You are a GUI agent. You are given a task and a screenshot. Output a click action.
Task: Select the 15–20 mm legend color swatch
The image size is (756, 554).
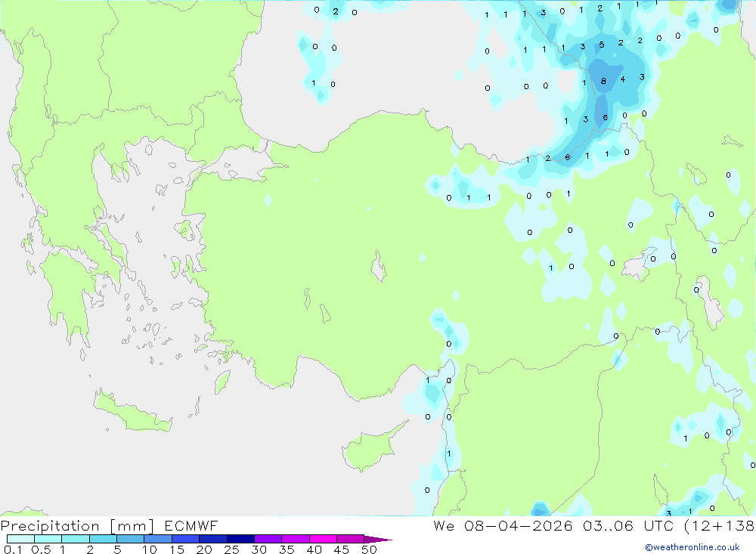[x=185, y=539]
